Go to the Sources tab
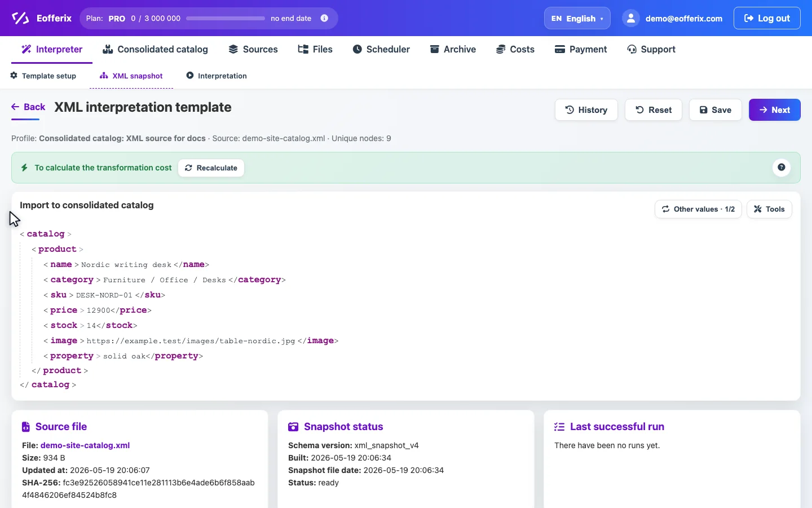The height and width of the screenshot is (508, 812). [253, 49]
